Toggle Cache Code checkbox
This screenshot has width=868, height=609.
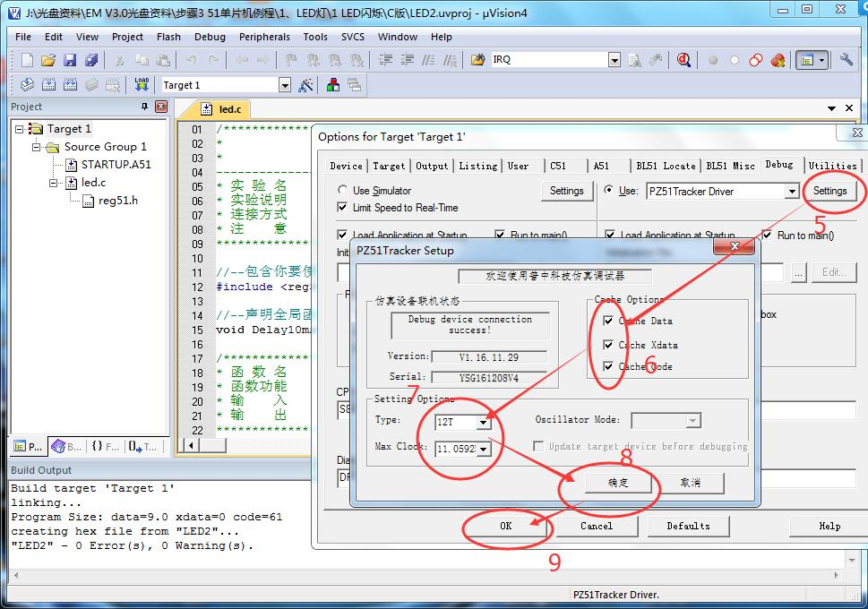pyautogui.click(x=608, y=366)
